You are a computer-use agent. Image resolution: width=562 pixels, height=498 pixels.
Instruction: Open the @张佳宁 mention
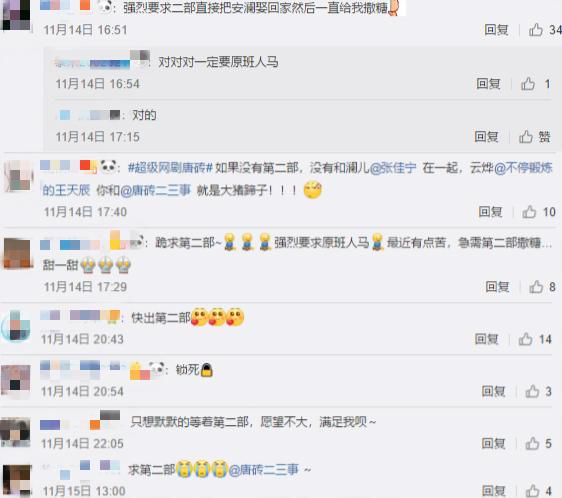tap(393, 167)
